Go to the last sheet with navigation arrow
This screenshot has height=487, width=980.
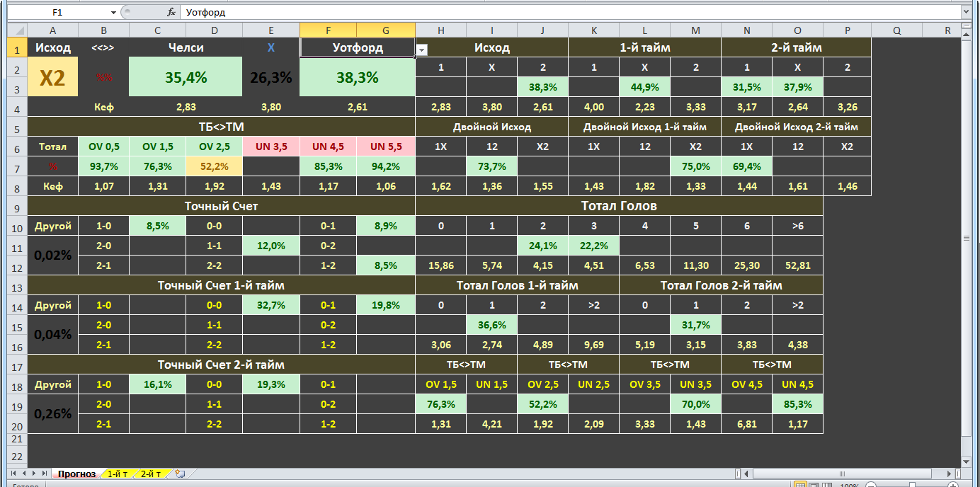pos(44,473)
